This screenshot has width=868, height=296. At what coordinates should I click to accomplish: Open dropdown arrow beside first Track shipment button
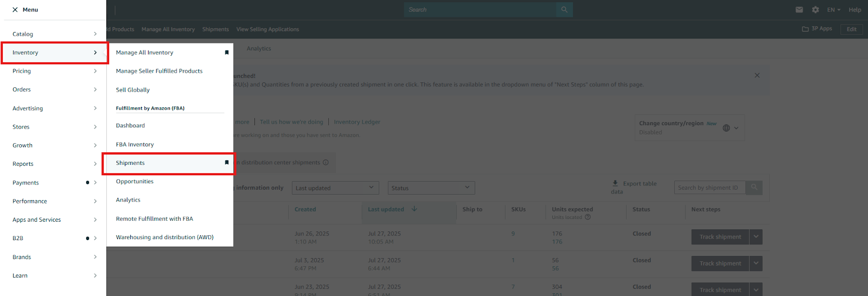coord(756,237)
